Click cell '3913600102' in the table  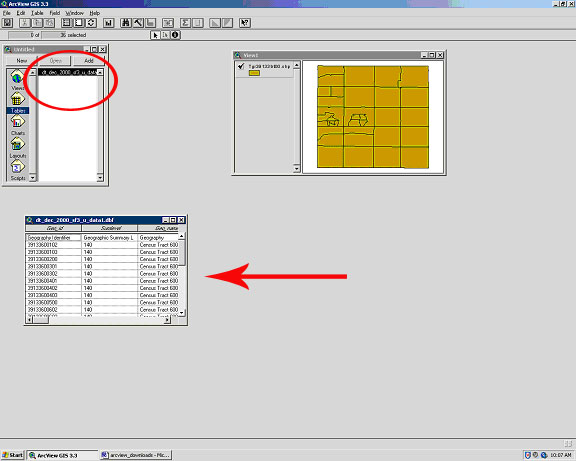point(54,245)
